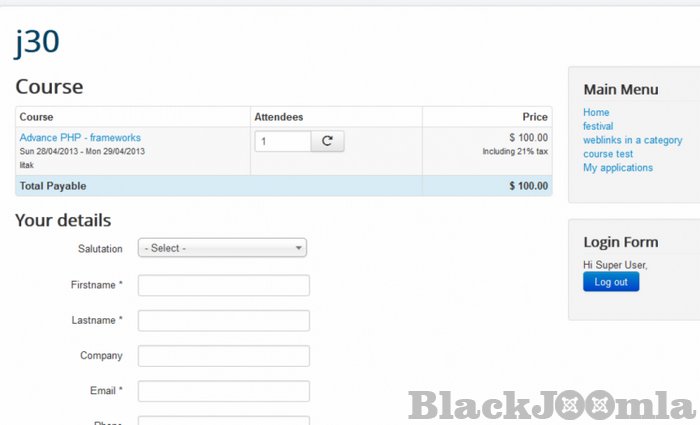Open weblinks in a category link
This screenshot has height=425, width=700.
tap(632, 140)
